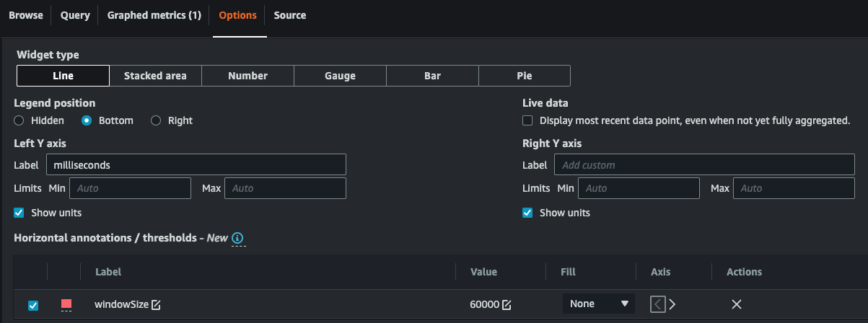This screenshot has width=868, height=323.
Task: Toggle Show units for Left Y axis
Action: (x=19, y=213)
